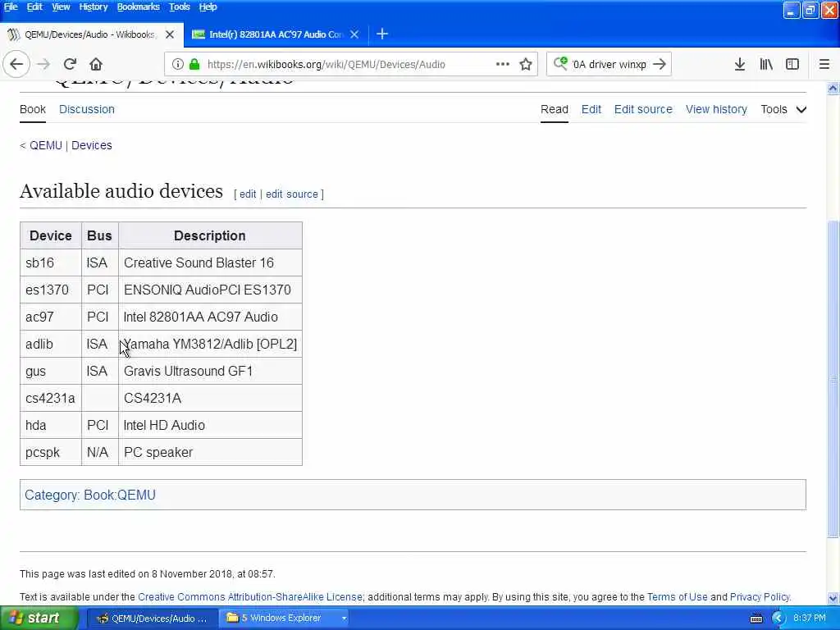The width and height of the screenshot is (840, 630).
Task: Open the Firefox hamburger menu
Action: click(x=824, y=64)
